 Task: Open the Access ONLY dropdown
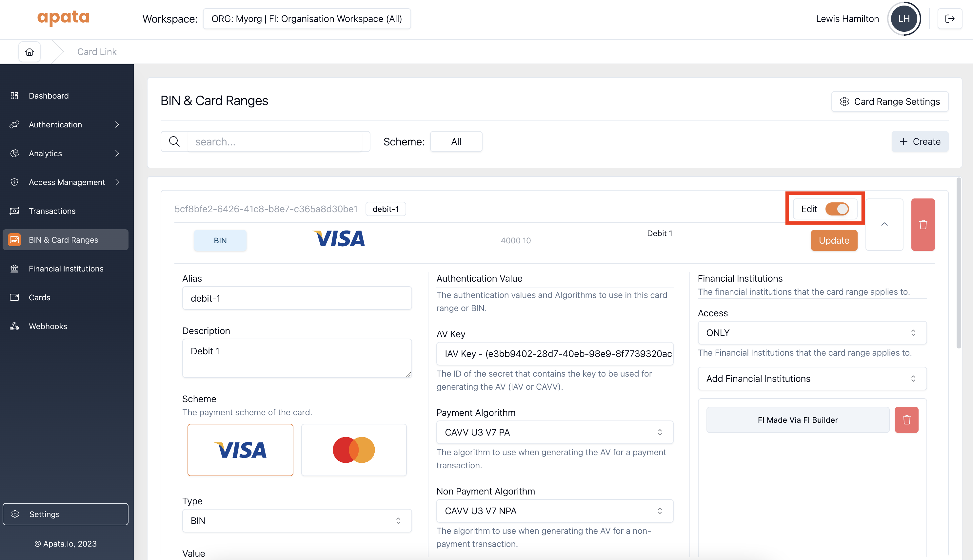pyautogui.click(x=812, y=333)
